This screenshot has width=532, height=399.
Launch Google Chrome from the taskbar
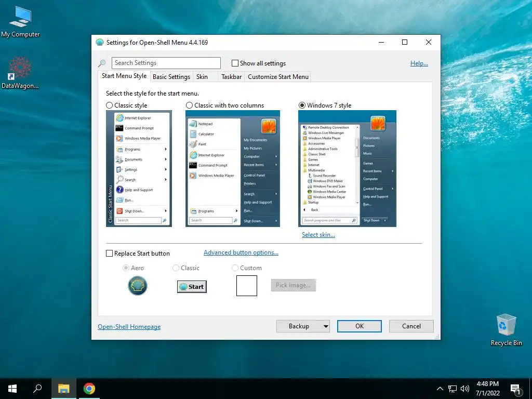[x=89, y=389]
